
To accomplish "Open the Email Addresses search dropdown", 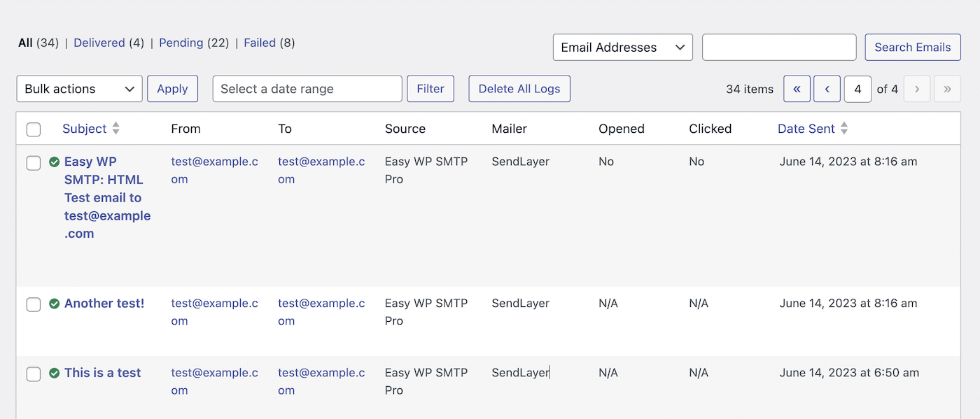I will point(622,47).
